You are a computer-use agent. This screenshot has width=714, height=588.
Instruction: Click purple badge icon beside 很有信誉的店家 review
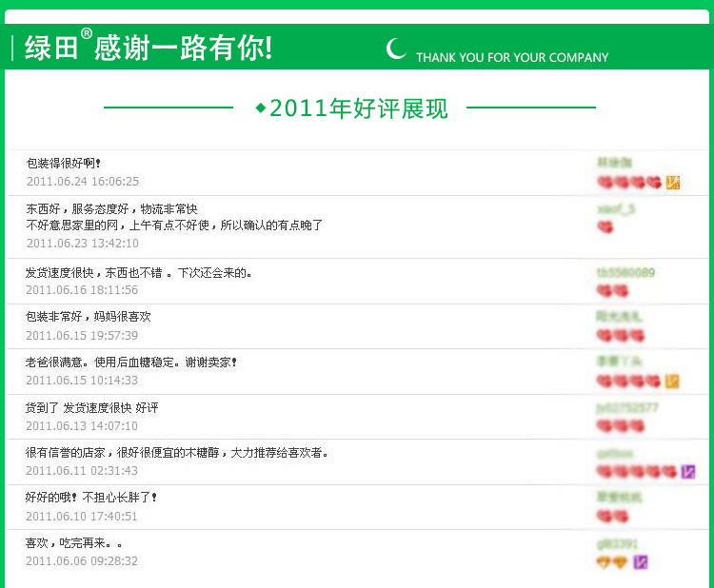[688, 472]
